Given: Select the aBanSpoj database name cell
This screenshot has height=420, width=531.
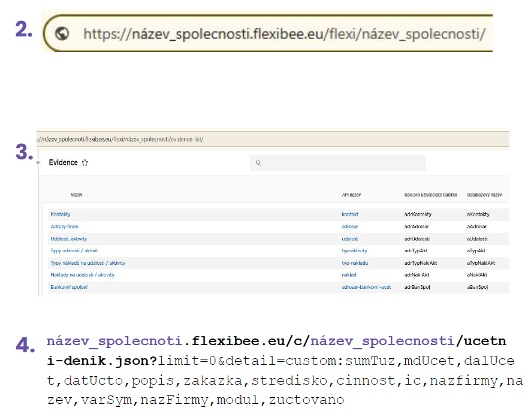Looking at the screenshot, I should click(478, 287).
